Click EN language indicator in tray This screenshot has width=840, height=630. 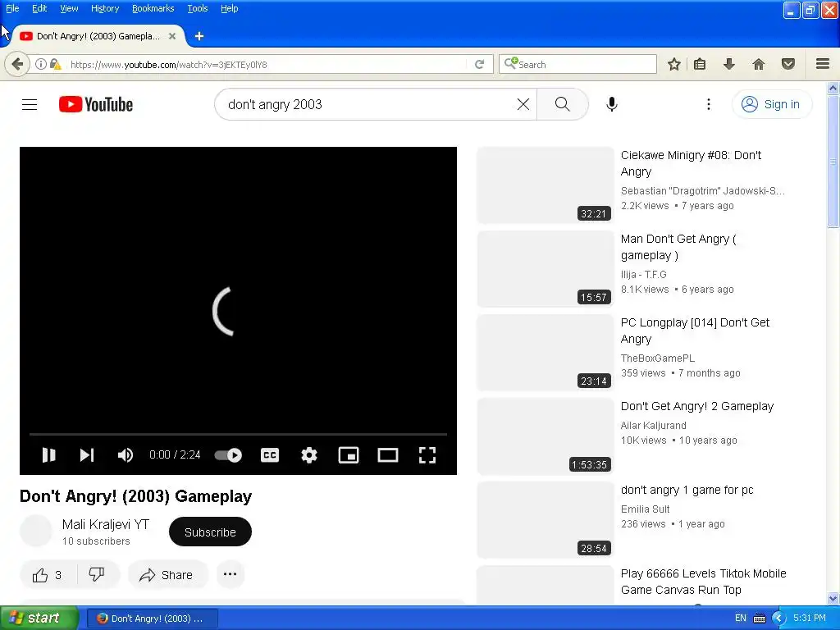click(741, 618)
